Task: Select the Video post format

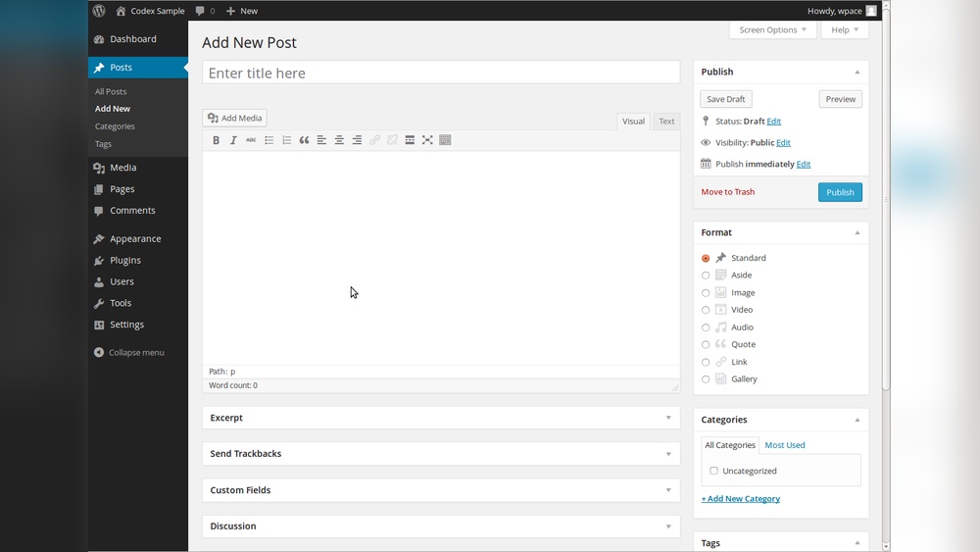Action: coord(706,310)
